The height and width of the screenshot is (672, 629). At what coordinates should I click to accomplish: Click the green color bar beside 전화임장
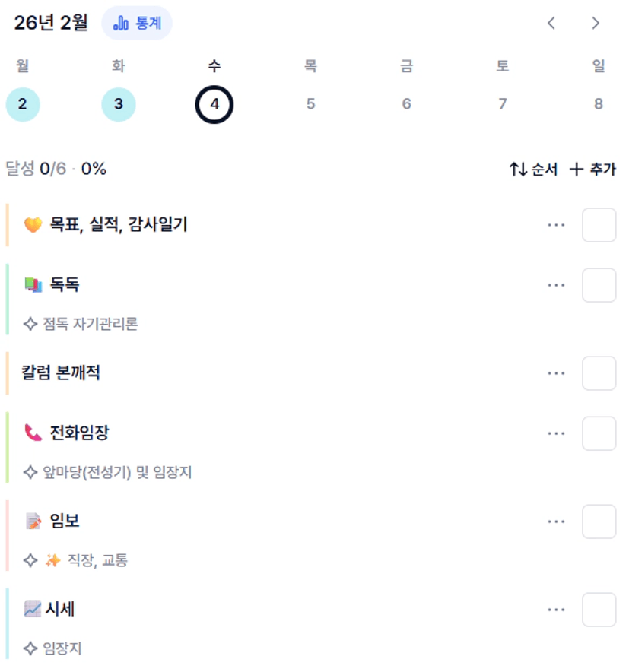[7, 447]
